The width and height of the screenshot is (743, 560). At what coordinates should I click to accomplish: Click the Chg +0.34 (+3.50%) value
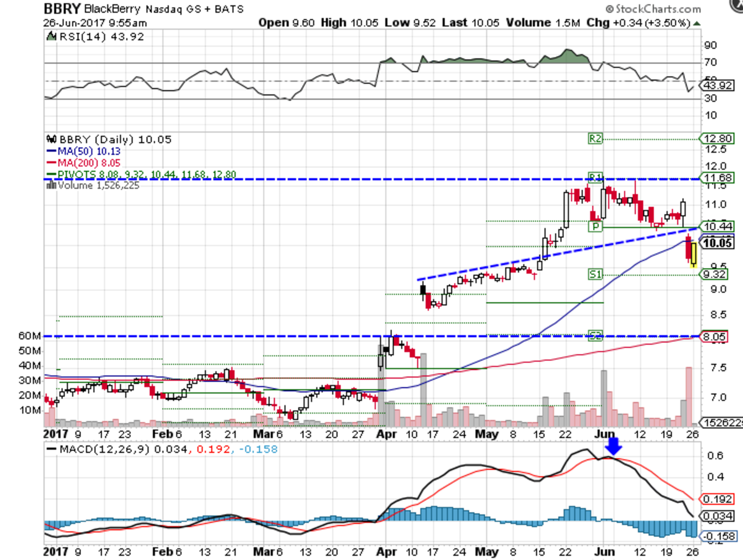point(638,23)
